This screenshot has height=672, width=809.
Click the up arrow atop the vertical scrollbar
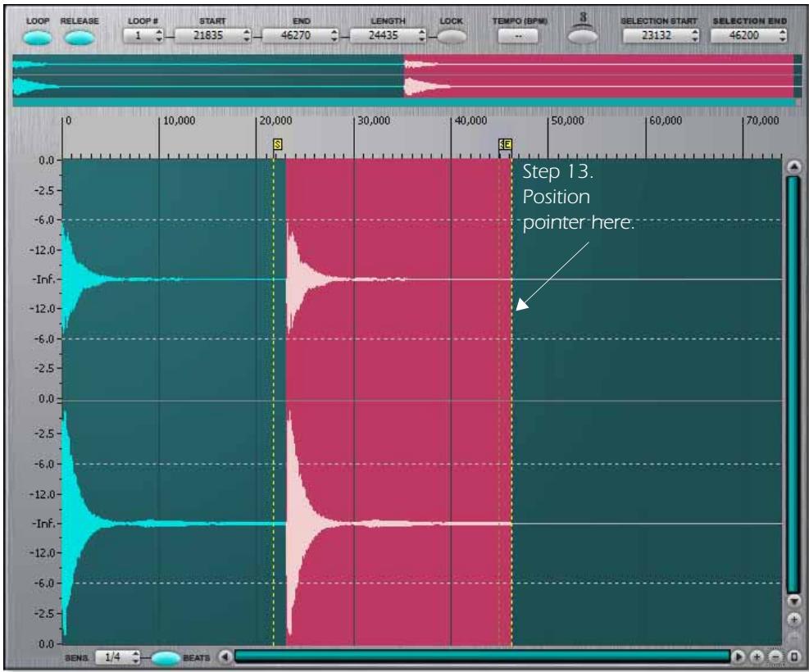(x=793, y=168)
